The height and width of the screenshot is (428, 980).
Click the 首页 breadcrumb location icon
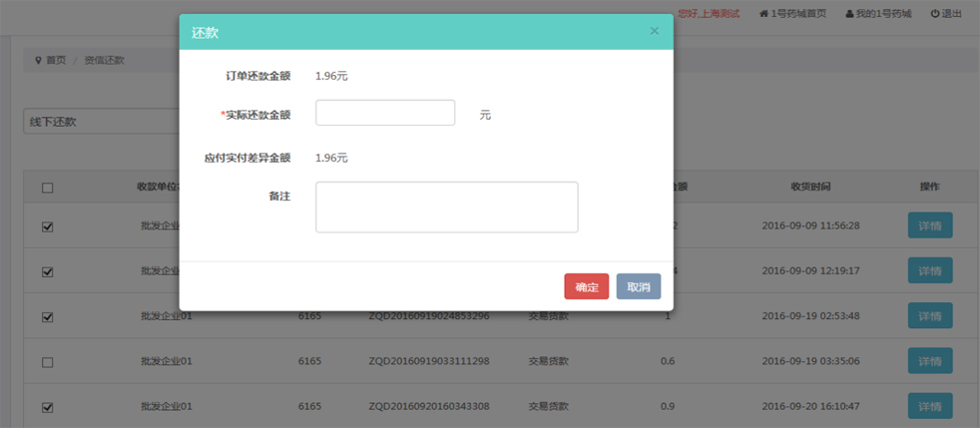click(38, 60)
